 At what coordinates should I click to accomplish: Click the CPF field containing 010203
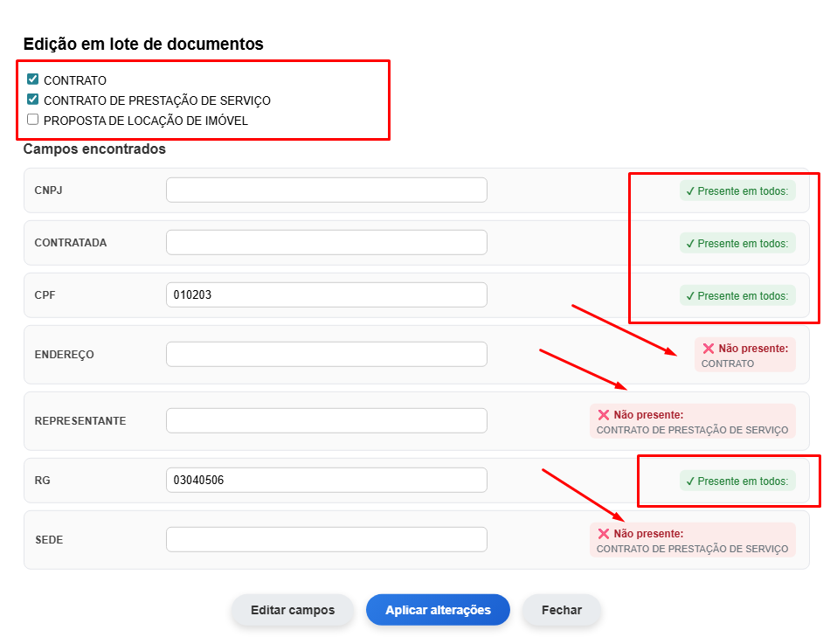click(327, 295)
